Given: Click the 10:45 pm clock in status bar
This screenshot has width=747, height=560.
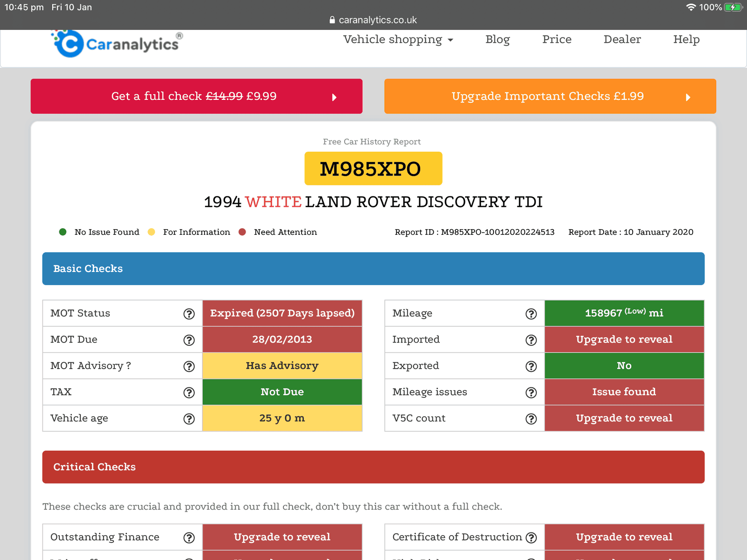Looking at the screenshot, I should [x=24, y=7].
